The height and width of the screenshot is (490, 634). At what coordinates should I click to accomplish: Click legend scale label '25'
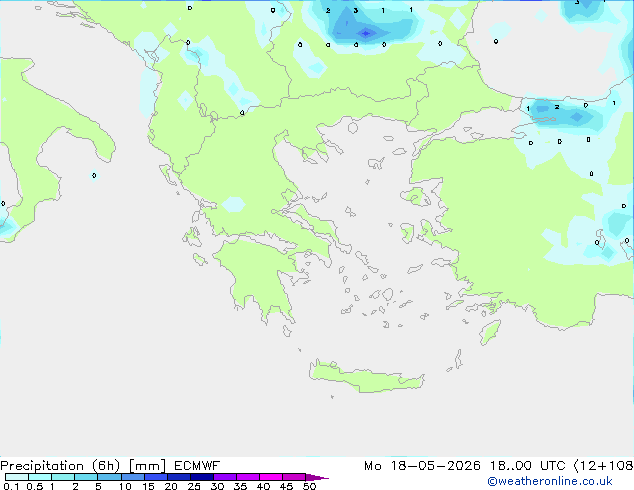[194, 486]
